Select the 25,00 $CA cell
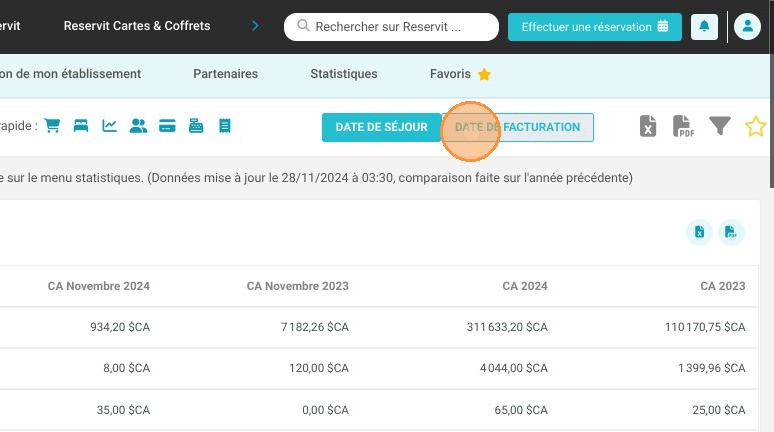 719,410
